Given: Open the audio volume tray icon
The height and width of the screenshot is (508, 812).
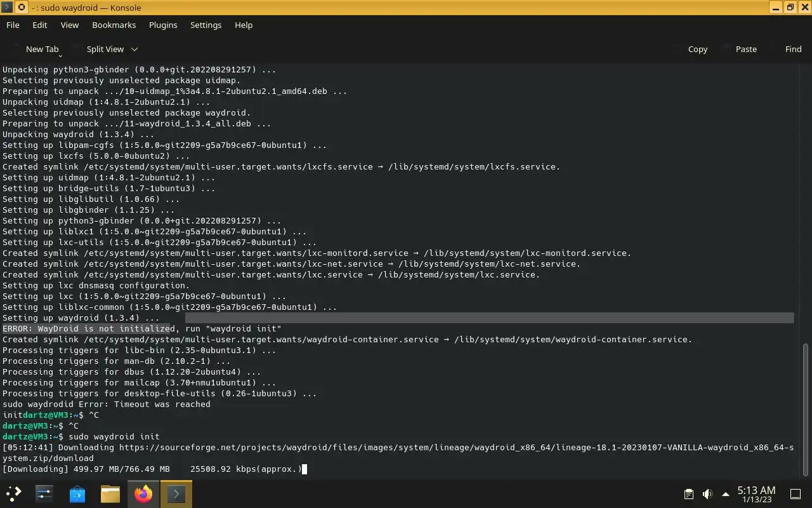Looking at the screenshot, I should click(x=707, y=493).
